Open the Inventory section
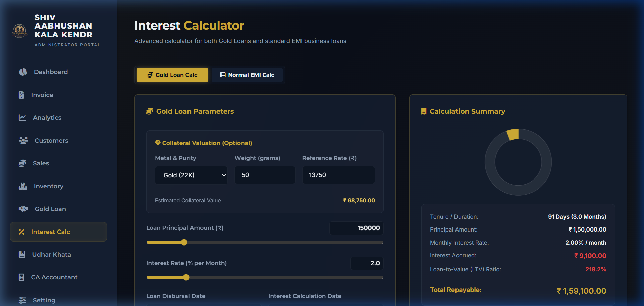The height and width of the screenshot is (306, 644). pyautogui.click(x=58, y=186)
